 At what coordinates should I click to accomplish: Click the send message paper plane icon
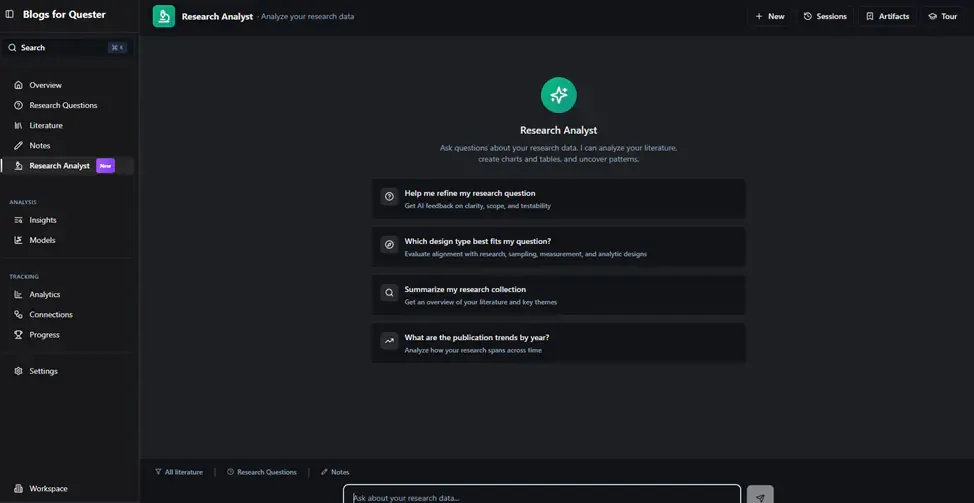click(760, 497)
